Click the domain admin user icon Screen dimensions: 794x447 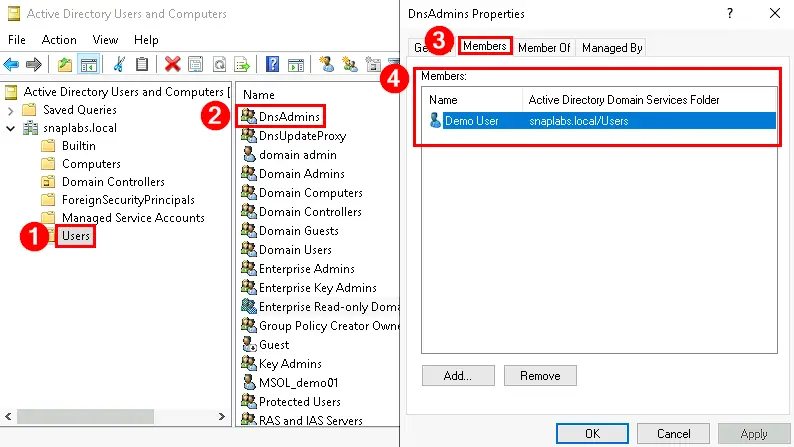click(248, 154)
